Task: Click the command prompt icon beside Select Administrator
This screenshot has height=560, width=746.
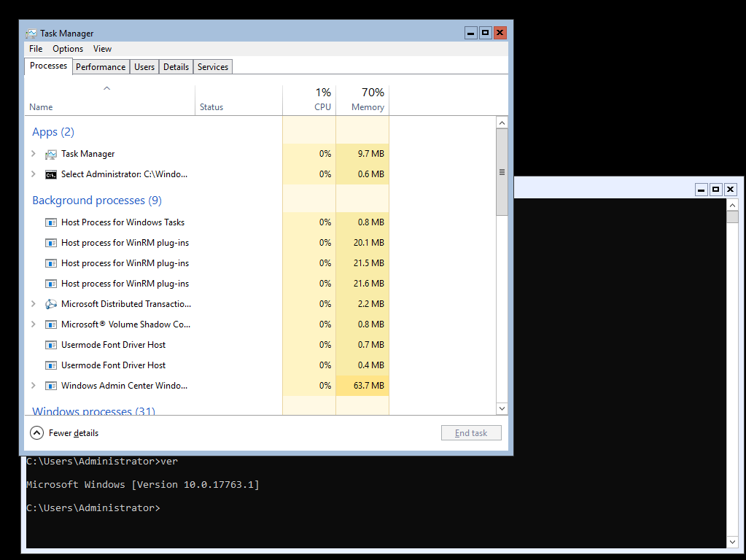Action: [50, 174]
